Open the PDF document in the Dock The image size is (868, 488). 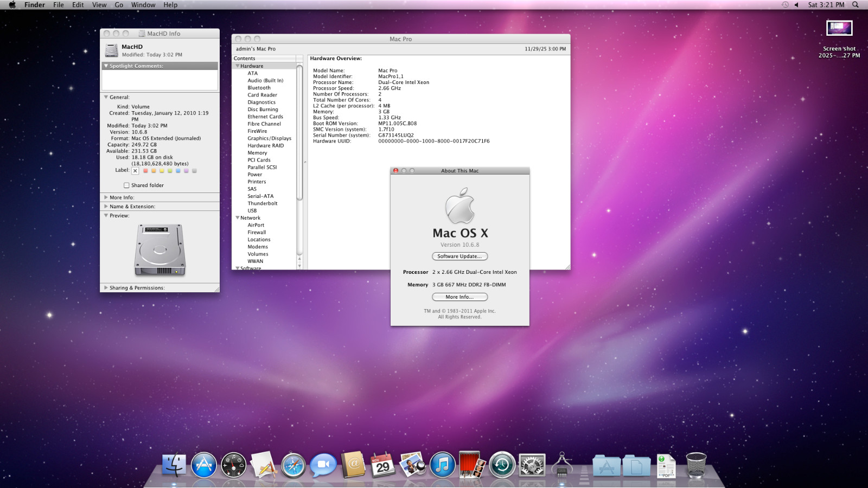(x=666, y=465)
